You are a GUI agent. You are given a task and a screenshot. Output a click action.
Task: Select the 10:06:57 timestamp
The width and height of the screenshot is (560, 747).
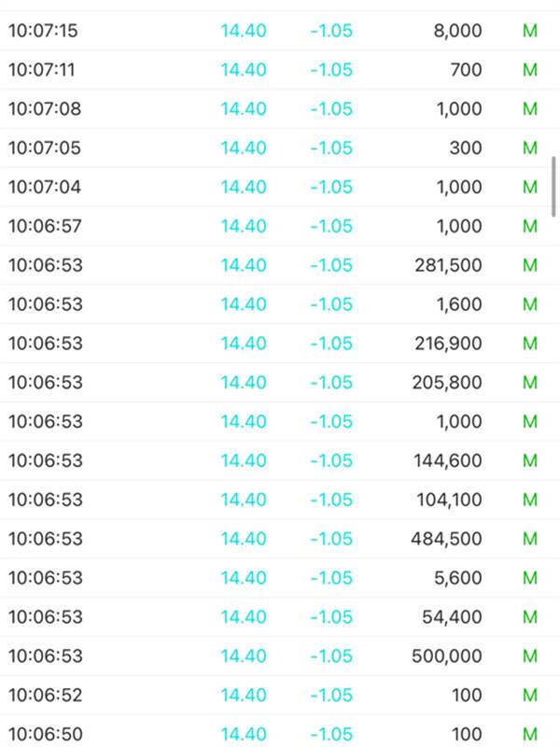click(x=44, y=227)
